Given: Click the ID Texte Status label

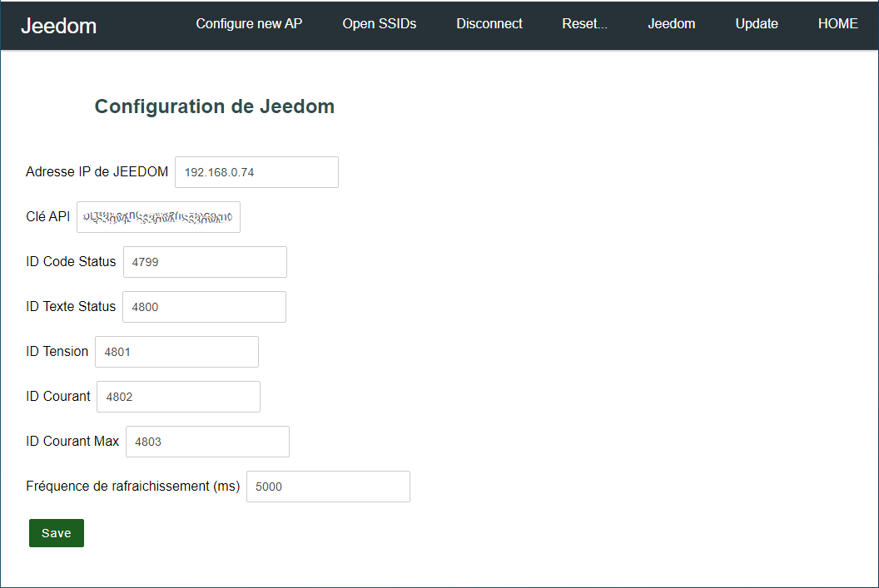Looking at the screenshot, I should (x=71, y=306).
